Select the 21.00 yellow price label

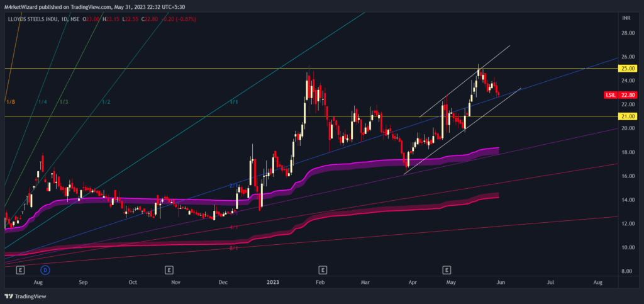pos(628,116)
